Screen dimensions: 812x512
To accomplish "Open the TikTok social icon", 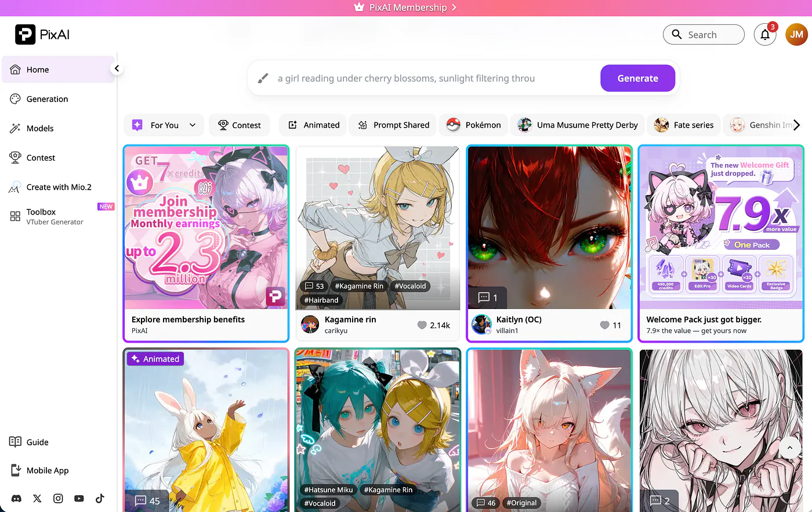I will [x=100, y=499].
